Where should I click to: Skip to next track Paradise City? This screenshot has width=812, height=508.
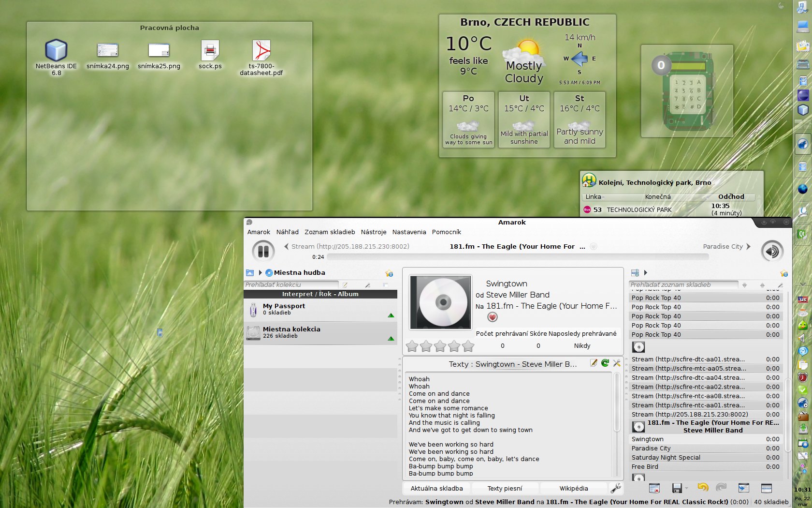(749, 246)
